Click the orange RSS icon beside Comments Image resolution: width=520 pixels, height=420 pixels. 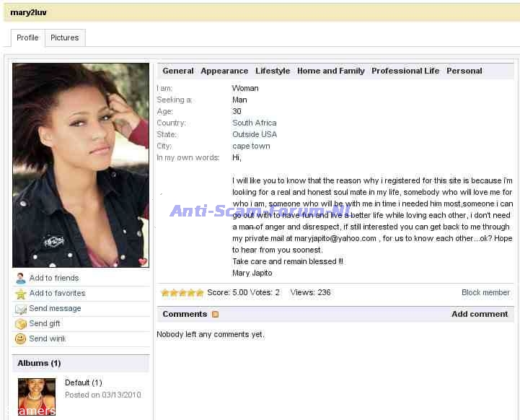[x=215, y=315]
